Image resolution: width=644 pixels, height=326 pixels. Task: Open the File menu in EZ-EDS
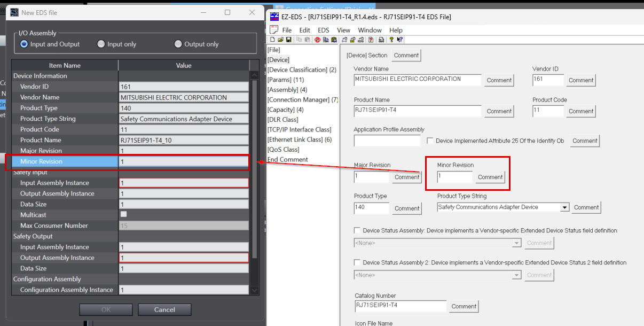coord(287,30)
